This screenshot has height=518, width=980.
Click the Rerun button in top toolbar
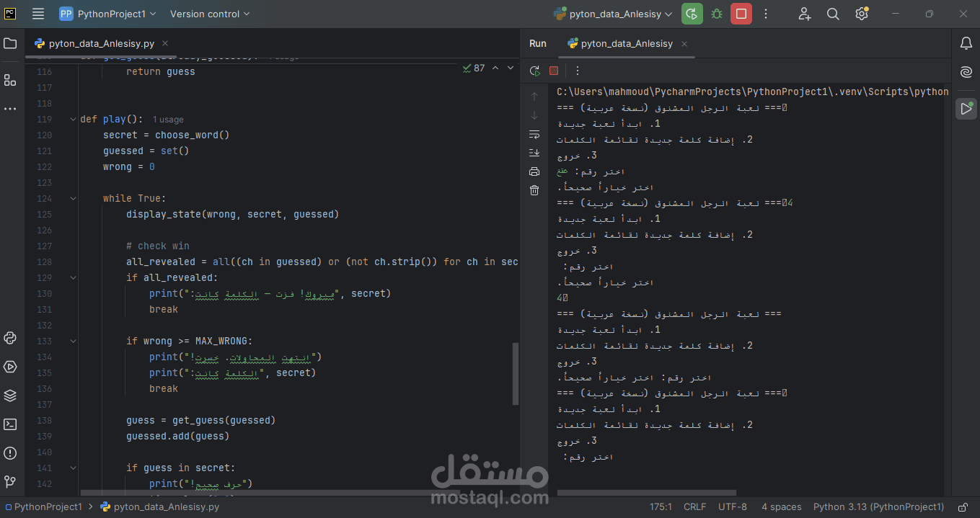(692, 14)
